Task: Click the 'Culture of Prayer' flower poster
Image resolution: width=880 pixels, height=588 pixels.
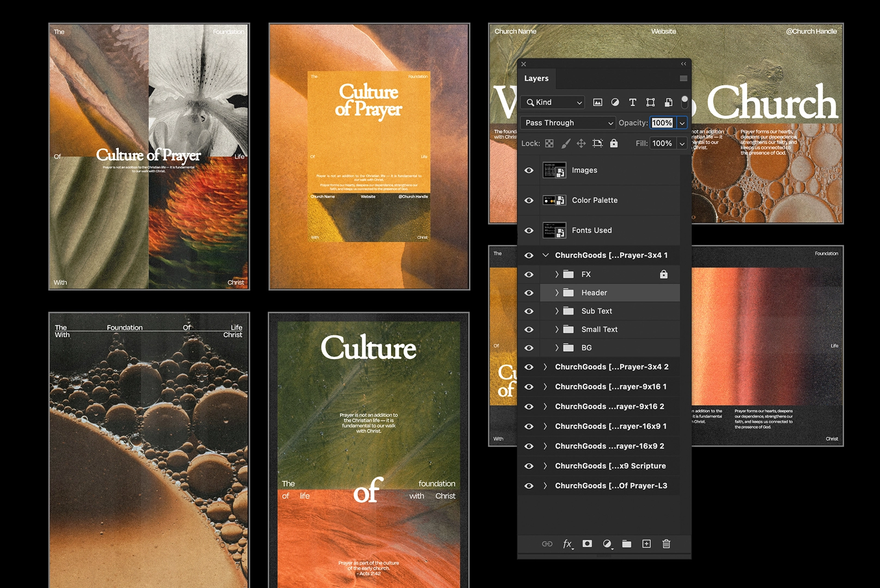Action: click(x=149, y=156)
